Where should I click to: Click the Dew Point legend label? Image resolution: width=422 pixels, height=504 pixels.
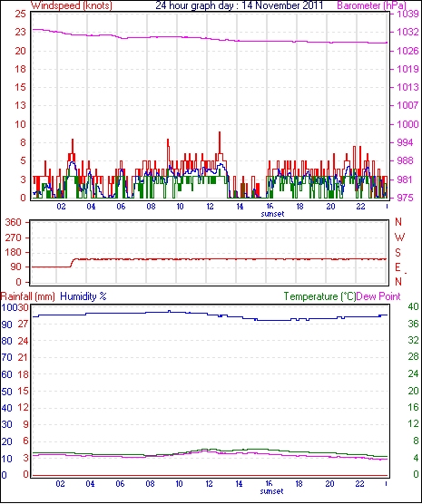point(378,296)
